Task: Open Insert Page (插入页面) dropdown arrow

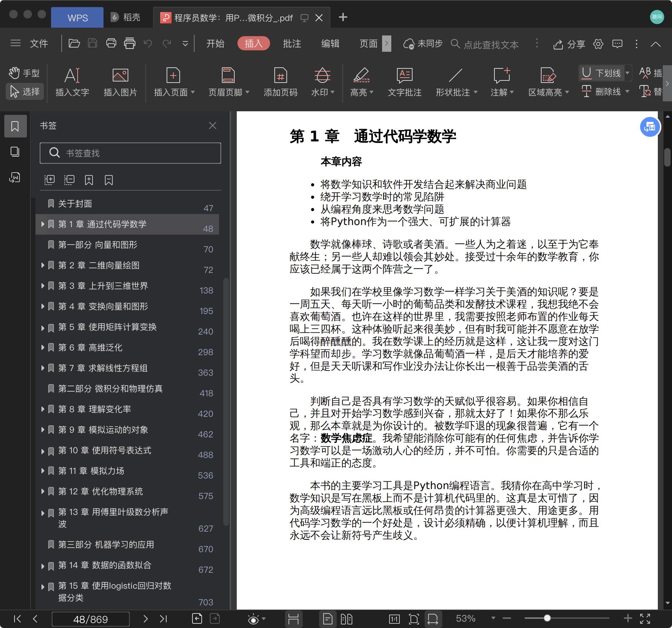Action: click(193, 92)
